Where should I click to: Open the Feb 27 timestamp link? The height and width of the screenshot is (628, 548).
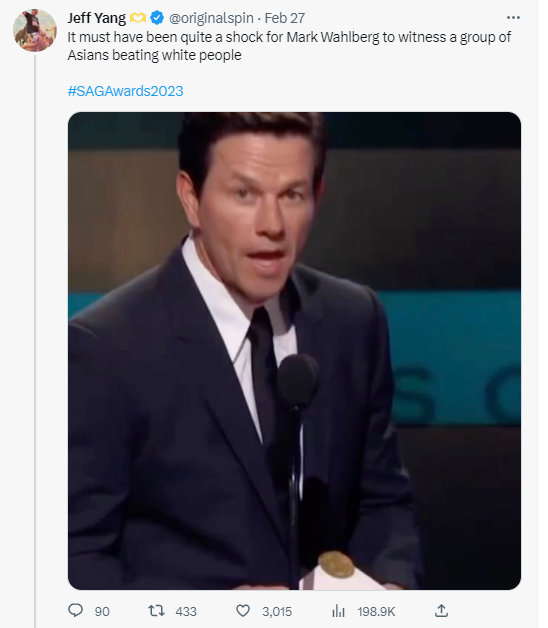click(285, 18)
